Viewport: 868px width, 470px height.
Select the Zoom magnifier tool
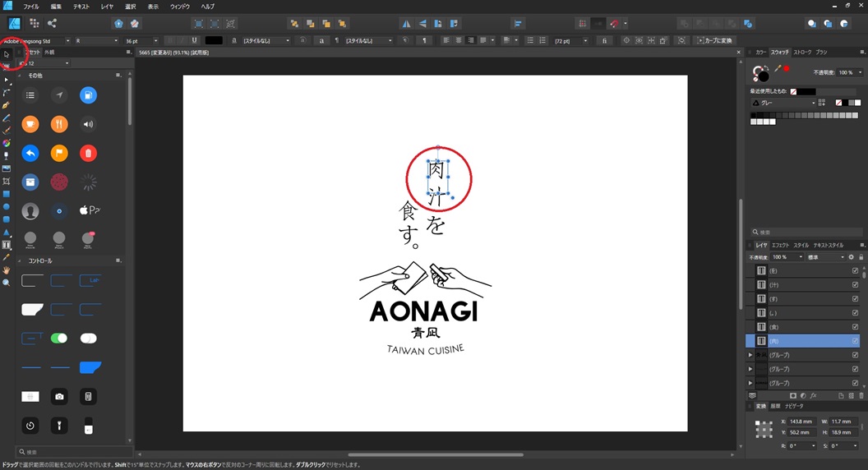point(6,283)
